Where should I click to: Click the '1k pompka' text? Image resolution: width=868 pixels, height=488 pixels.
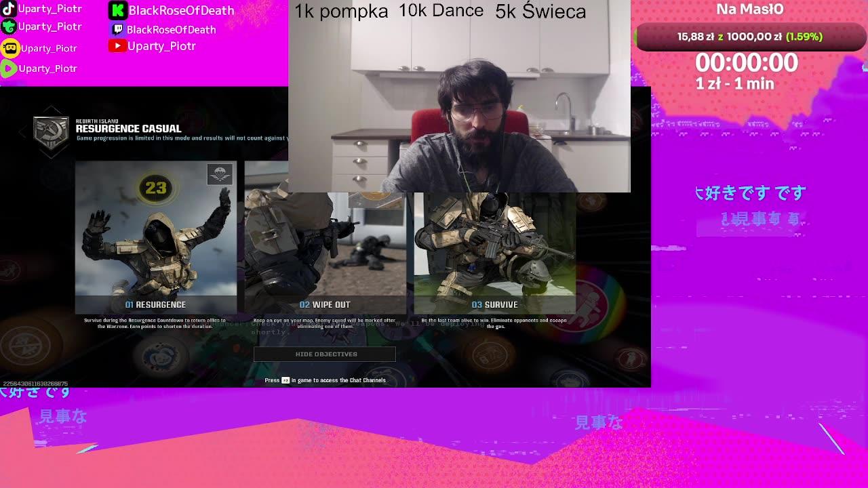click(341, 12)
